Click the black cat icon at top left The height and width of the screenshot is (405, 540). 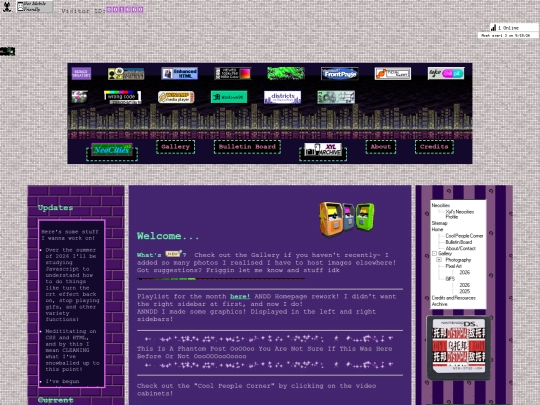pyautogui.click(x=7, y=6)
